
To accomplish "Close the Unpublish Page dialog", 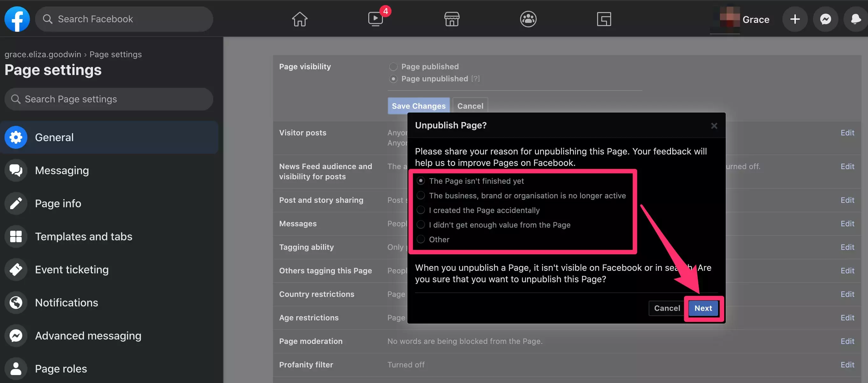I will pyautogui.click(x=714, y=126).
